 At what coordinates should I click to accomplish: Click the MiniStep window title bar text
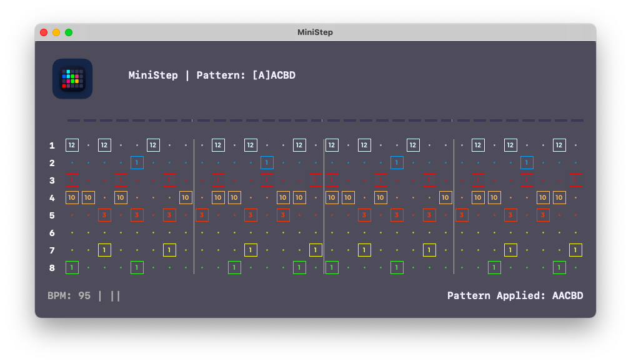click(315, 32)
